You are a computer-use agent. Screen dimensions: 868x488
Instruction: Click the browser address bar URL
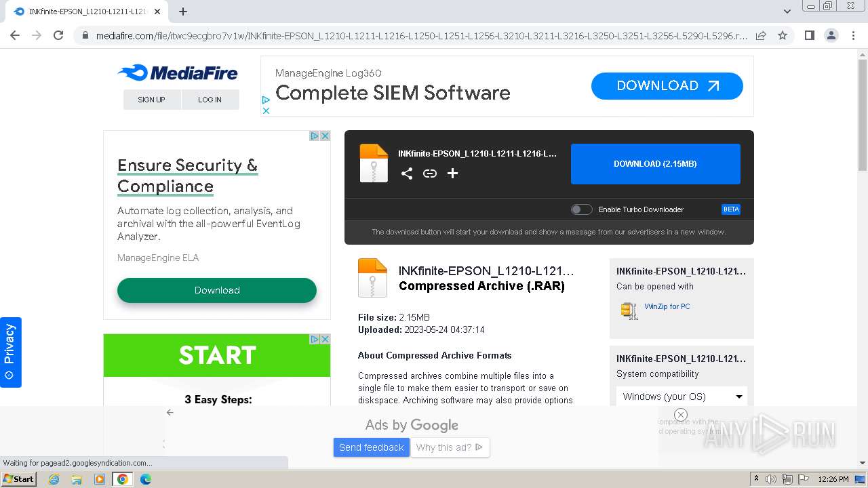click(x=421, y=35)
